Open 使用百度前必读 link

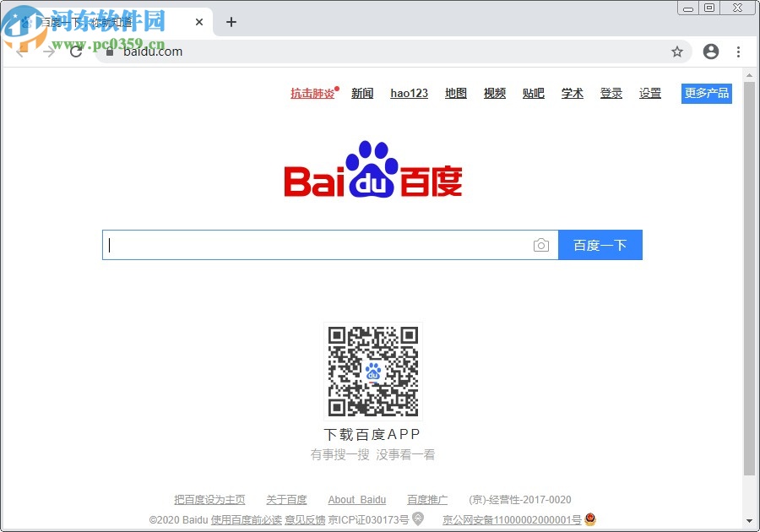[x=247, y=520]
